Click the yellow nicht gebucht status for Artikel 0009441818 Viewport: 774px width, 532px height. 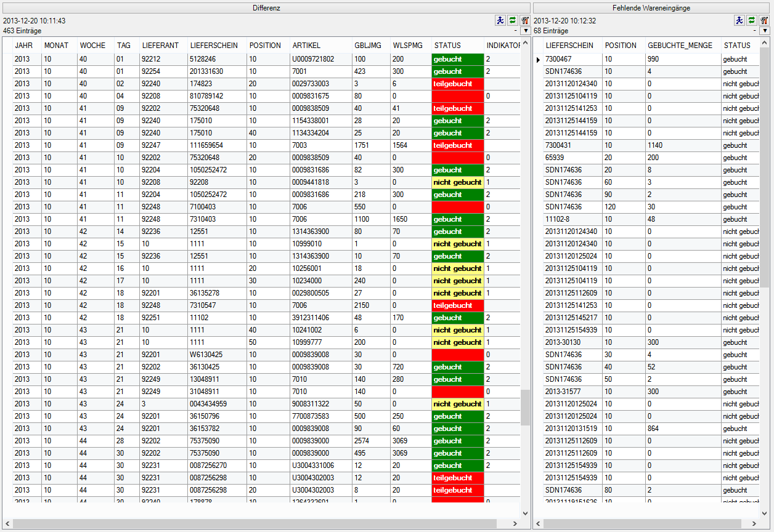coord(457,182)
